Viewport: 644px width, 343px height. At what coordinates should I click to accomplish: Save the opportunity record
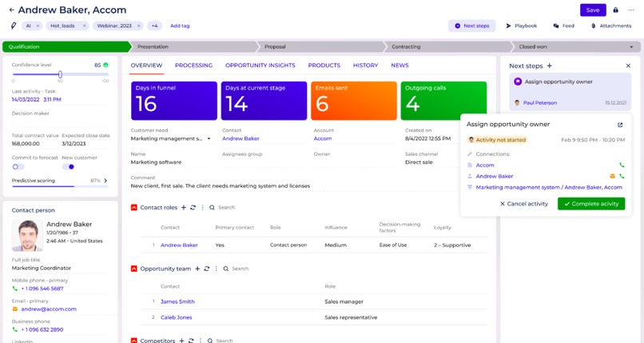[593, 10]
